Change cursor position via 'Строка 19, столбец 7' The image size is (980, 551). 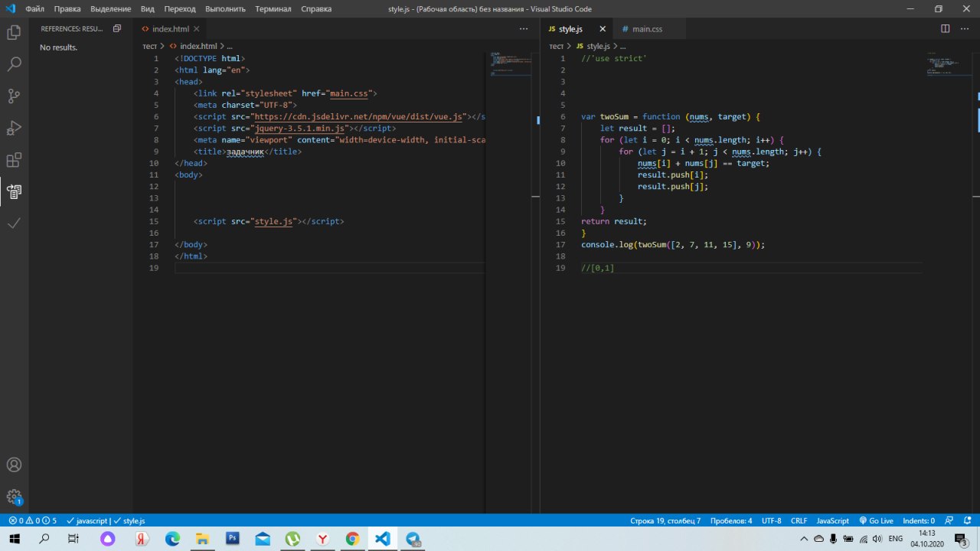click(665, 520)
